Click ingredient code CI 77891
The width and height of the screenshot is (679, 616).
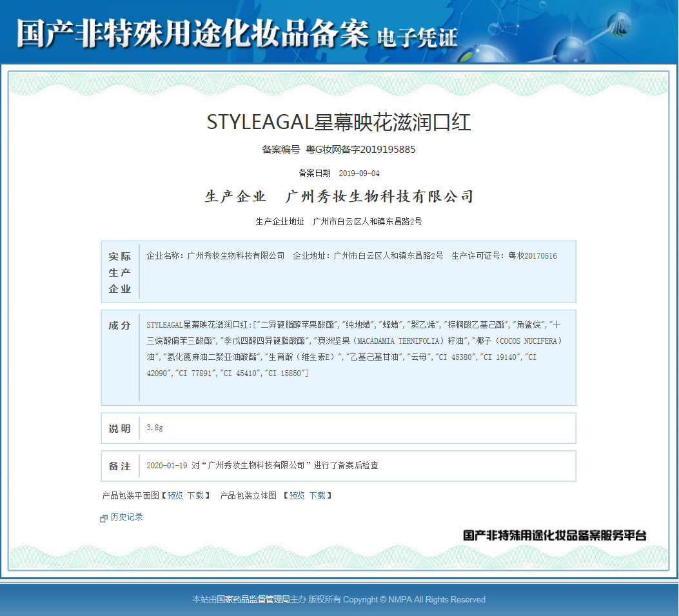click(x=196, y=373)
